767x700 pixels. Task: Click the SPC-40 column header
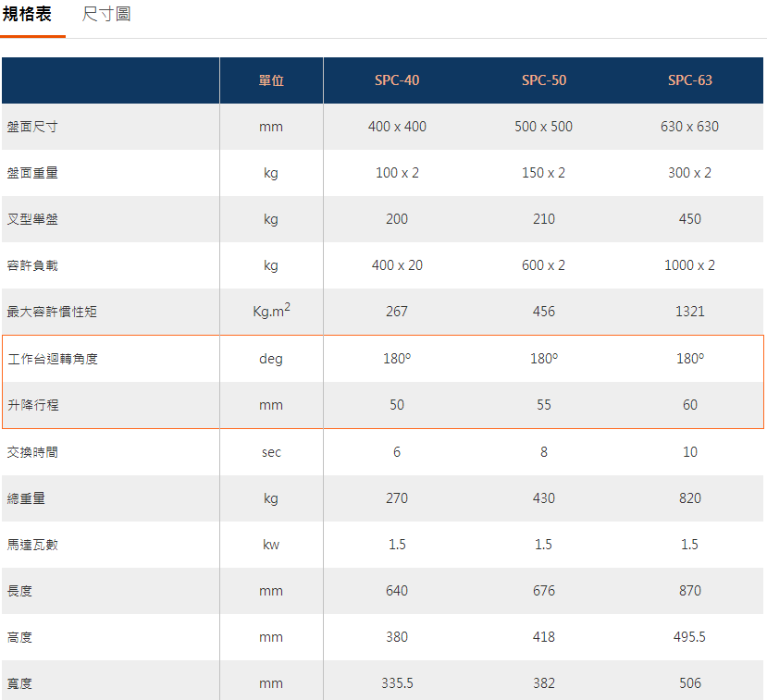pyautogui.click(x=397, y=80)
